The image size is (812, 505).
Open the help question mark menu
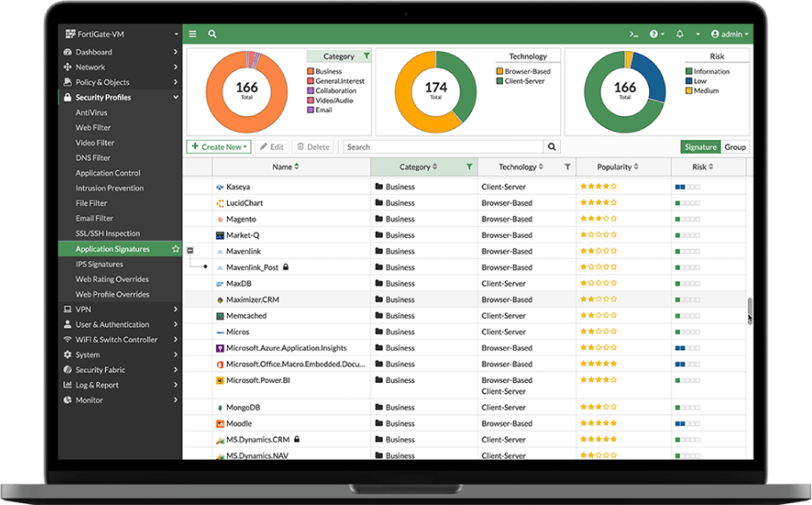(657, 34)
